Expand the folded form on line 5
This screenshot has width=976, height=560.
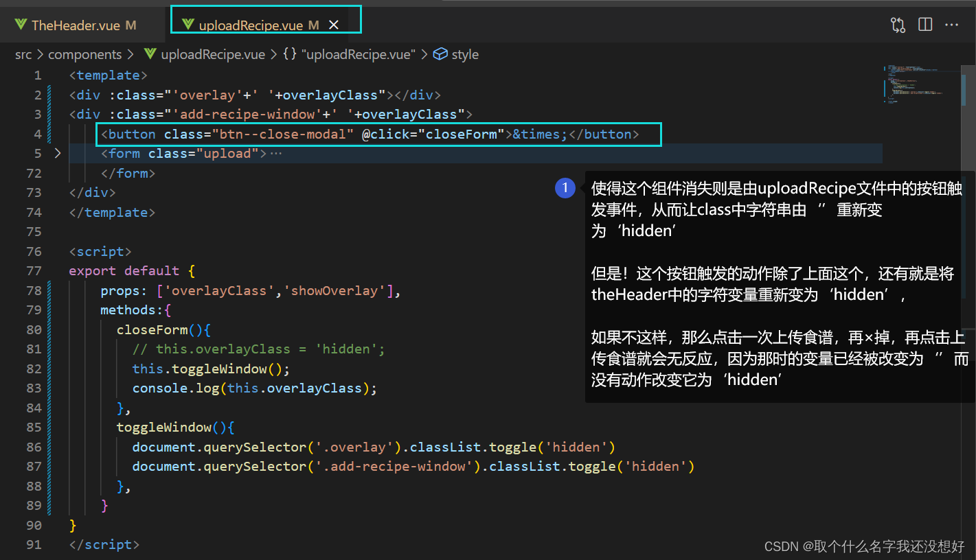(58, 153)
